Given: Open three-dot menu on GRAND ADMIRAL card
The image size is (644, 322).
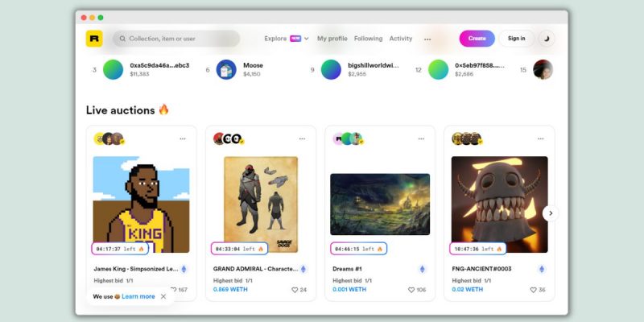Looking at the screenshot, I should (x=303, y=138).
